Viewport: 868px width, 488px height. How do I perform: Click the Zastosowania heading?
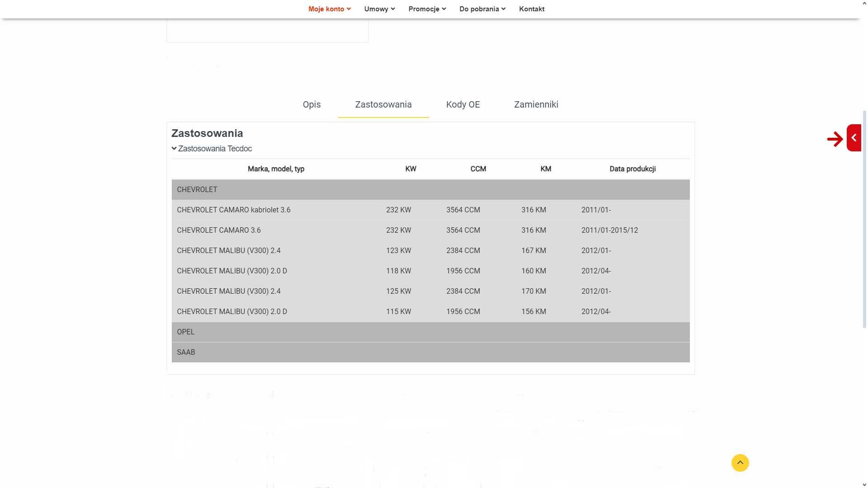(207, 133)
